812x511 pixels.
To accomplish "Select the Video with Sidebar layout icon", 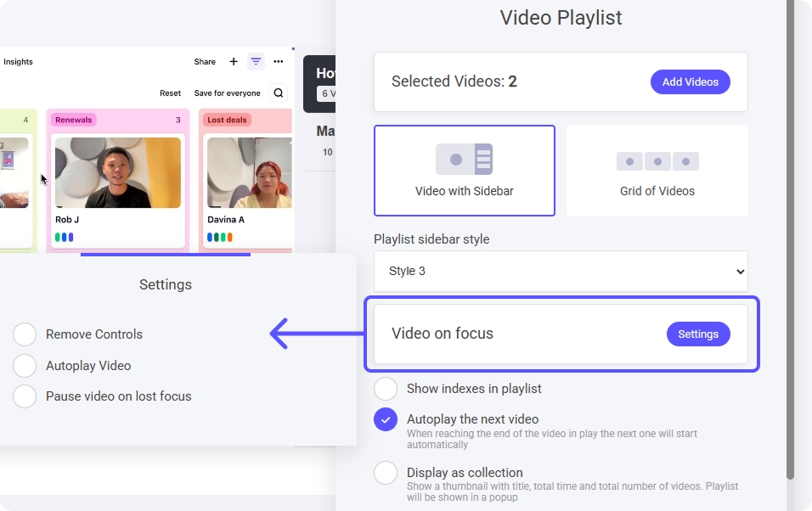I will click(x=464, y=160).
